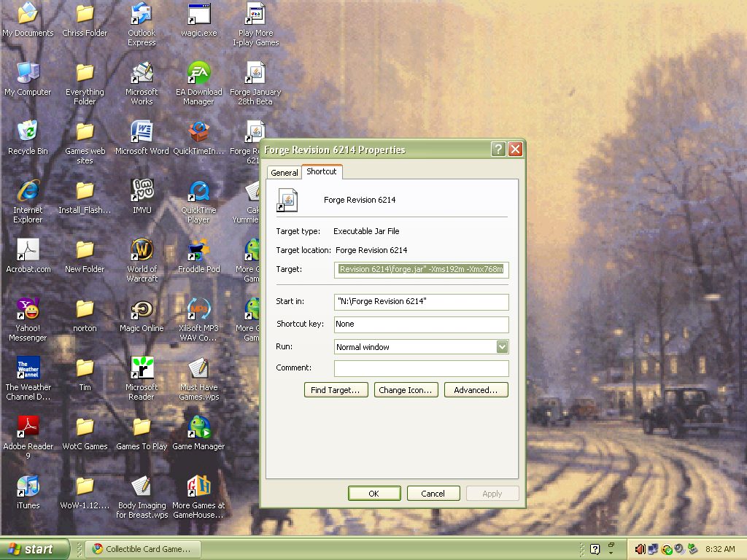Screen dimensions: 747x560
Task: Click the Internet Explorer desktop icon
Action: (x=28, y=192)
